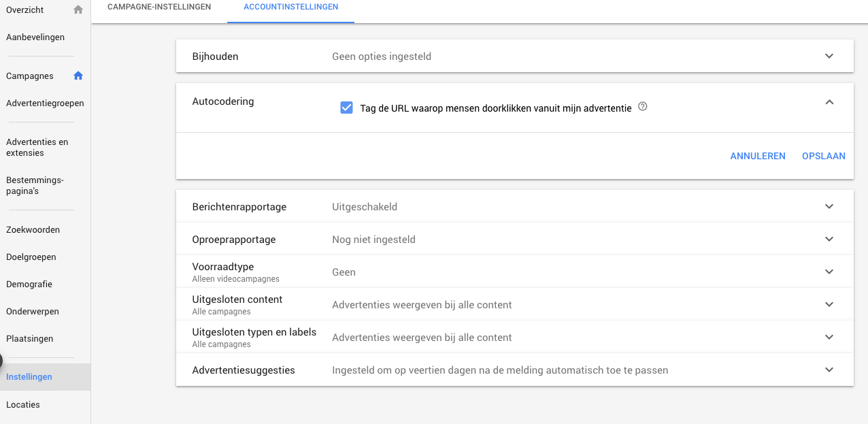Click the 'Alleen videocampagnes' subtitle
The height and width of the screenshot is (424, 868).
point(236,279)
